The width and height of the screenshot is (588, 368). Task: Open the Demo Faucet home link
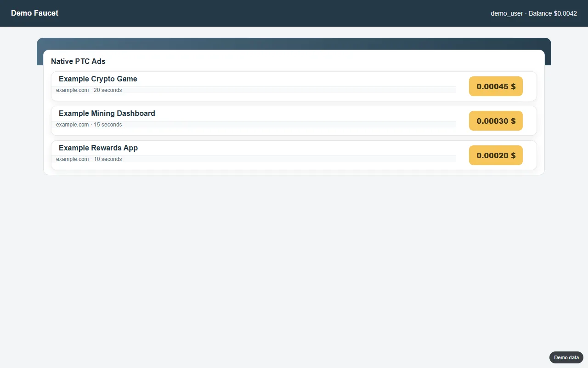click(x=34, y=13)
